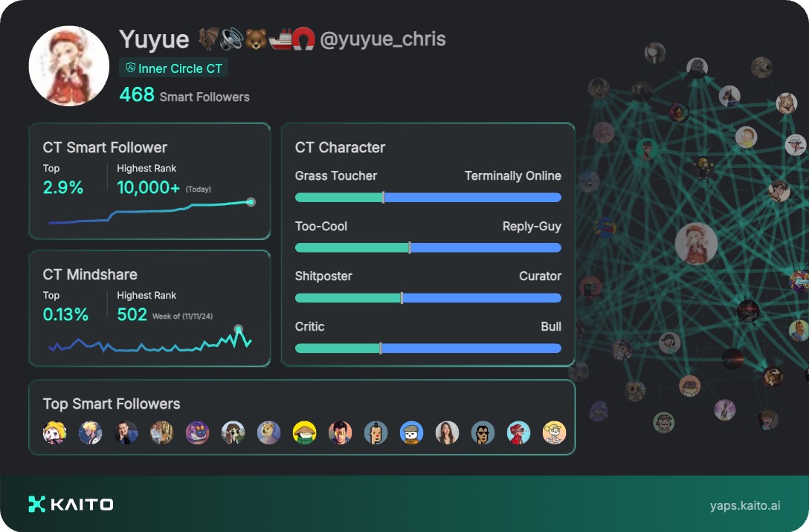Click the shield icon in Inner Circle badge
This screenshot has width=809, height=532.
(x=131, y=68)
